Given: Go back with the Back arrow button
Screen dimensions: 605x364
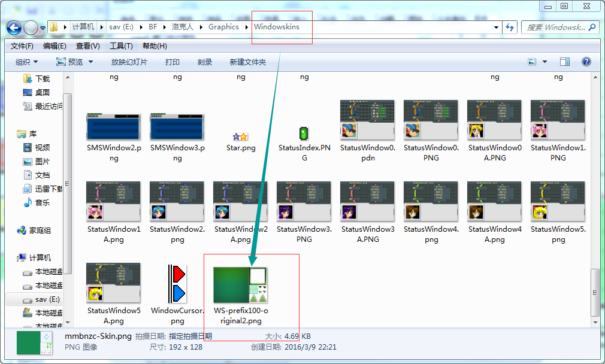Looking at the screenshot, I should (14, 28).
